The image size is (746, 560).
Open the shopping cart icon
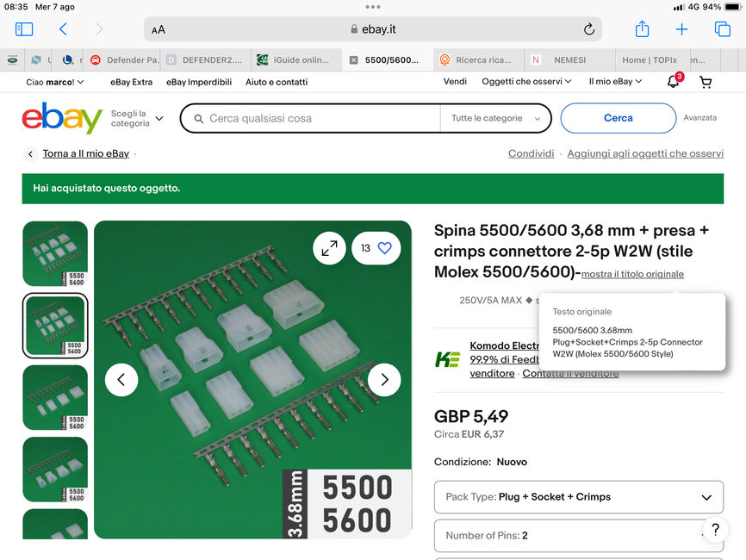pos(706,83)
